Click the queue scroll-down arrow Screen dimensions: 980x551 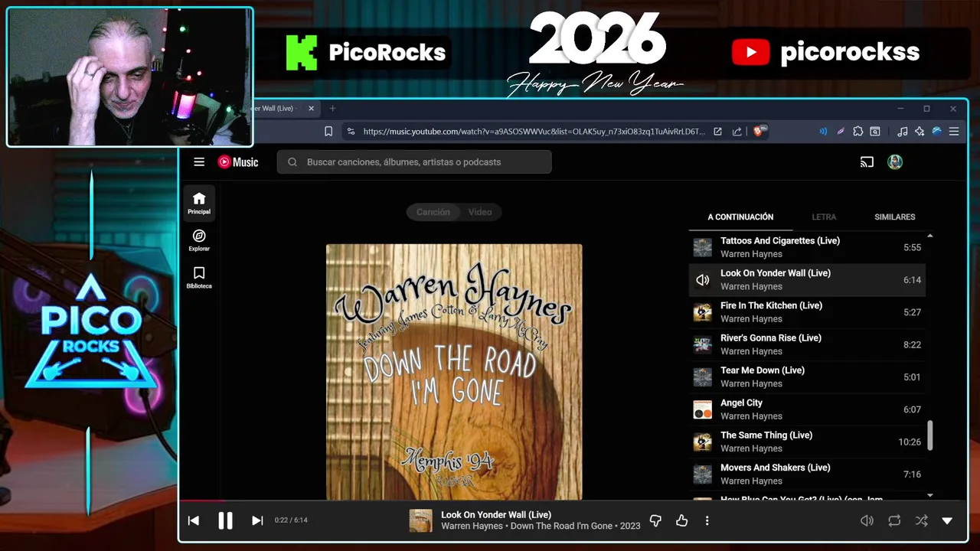(x=930, y=496)
